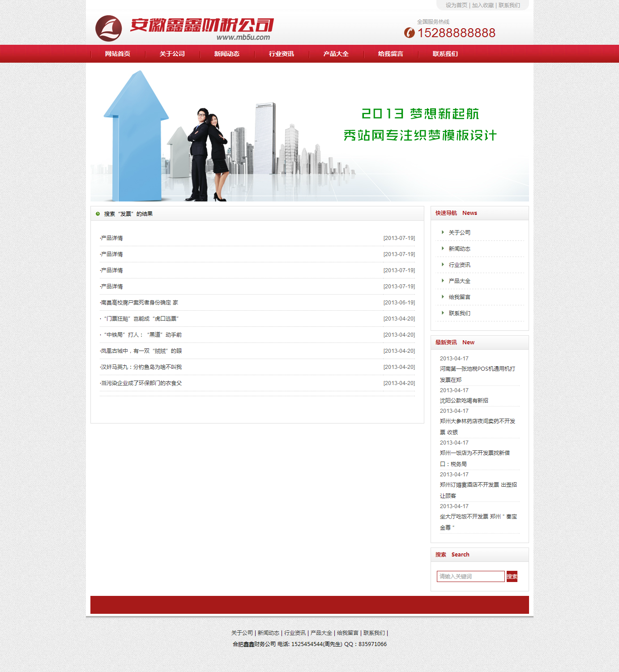Image resolution: width=619 pixels, height=672 pixels.
Task: Open the first 产品详情 search result
Action: (112, 238)
